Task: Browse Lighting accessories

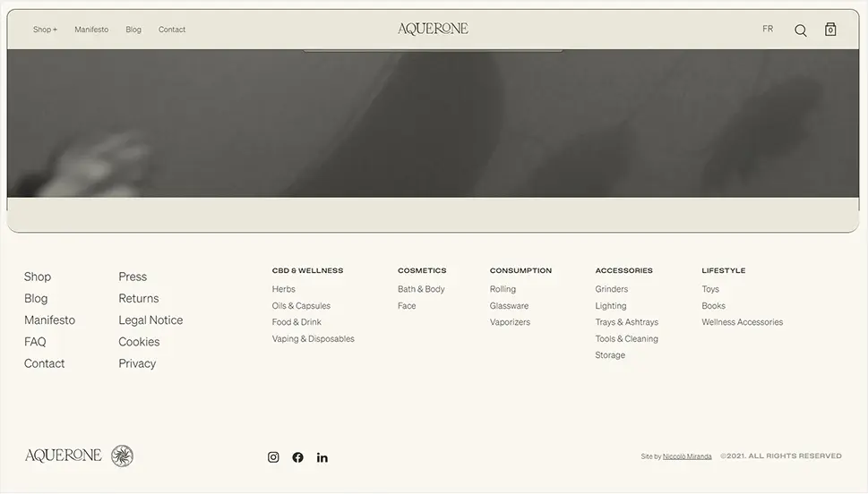Action: coord(611,305)
